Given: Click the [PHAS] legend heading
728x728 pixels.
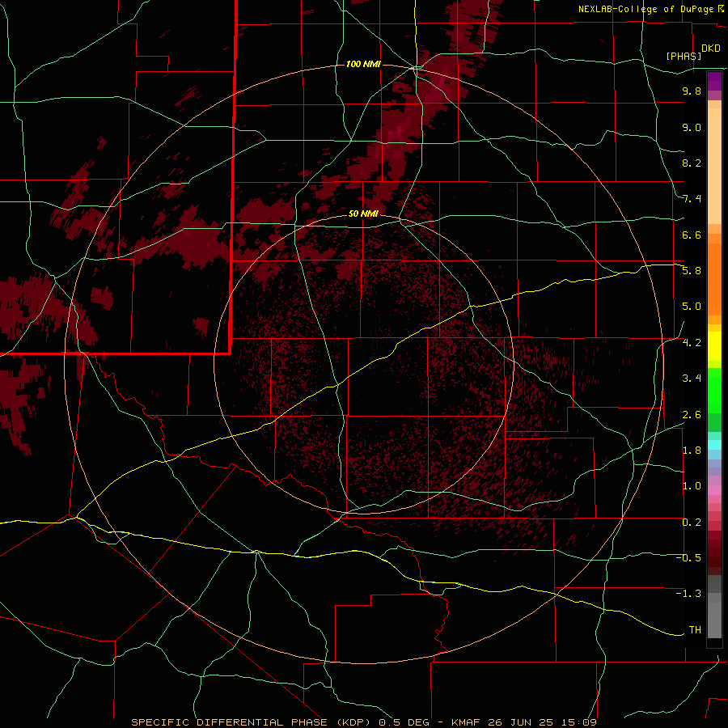Looking at the screenshot, I should tap(684, 56).
